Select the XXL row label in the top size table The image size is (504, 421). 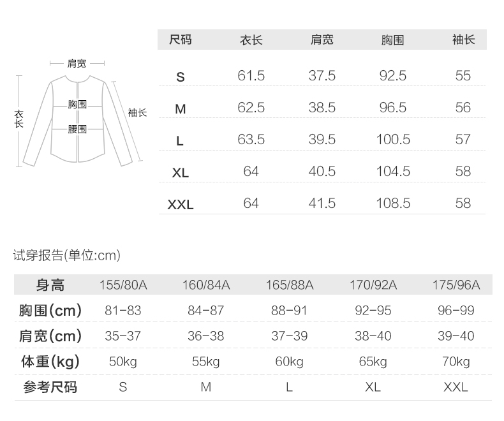tap(181, 205)
